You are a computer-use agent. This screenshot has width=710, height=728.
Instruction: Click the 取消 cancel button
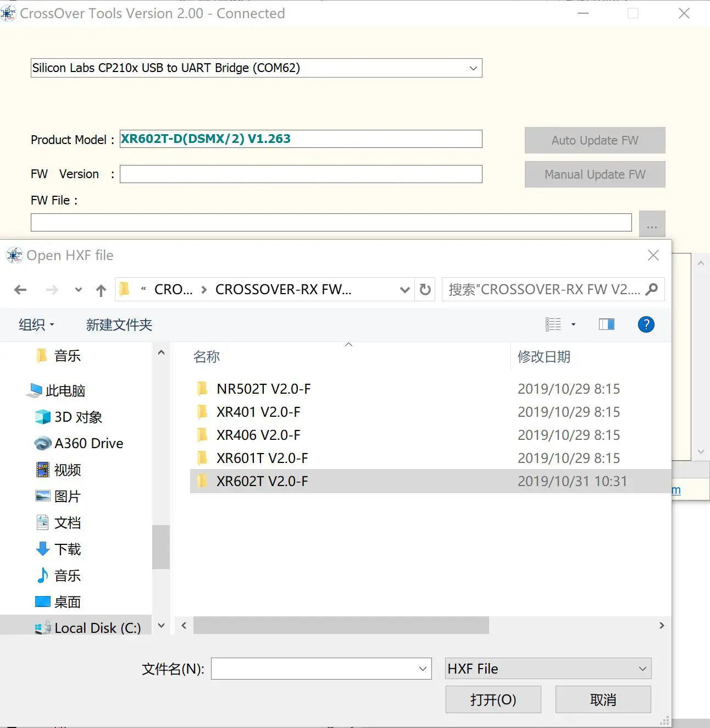pos(603,699)
